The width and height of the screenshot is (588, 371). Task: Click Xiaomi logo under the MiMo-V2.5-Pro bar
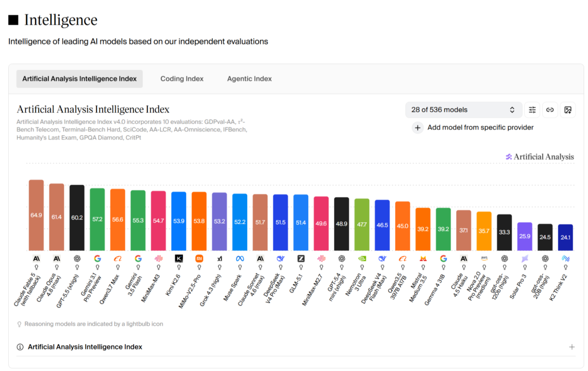[x=199, y=258]
